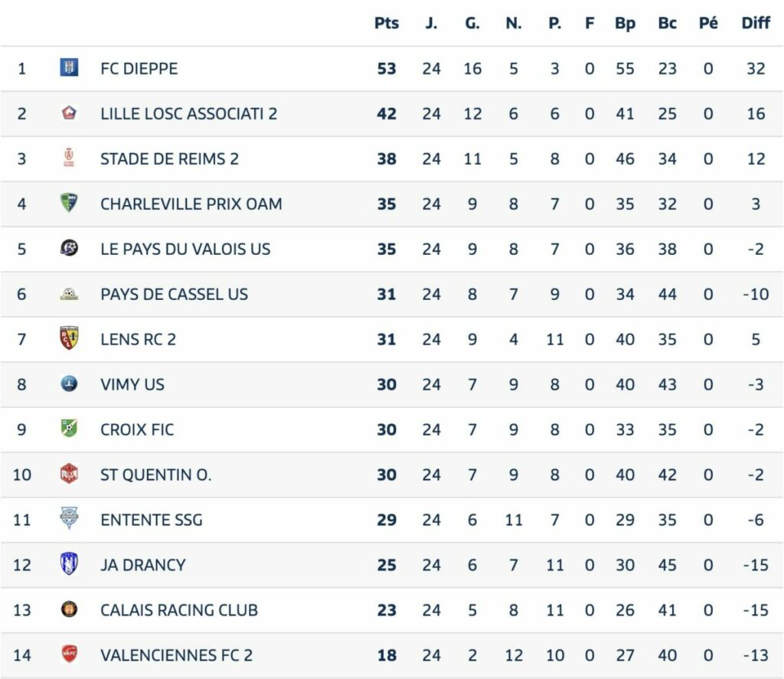Click the Diff column header

click(x=756, y=23)
